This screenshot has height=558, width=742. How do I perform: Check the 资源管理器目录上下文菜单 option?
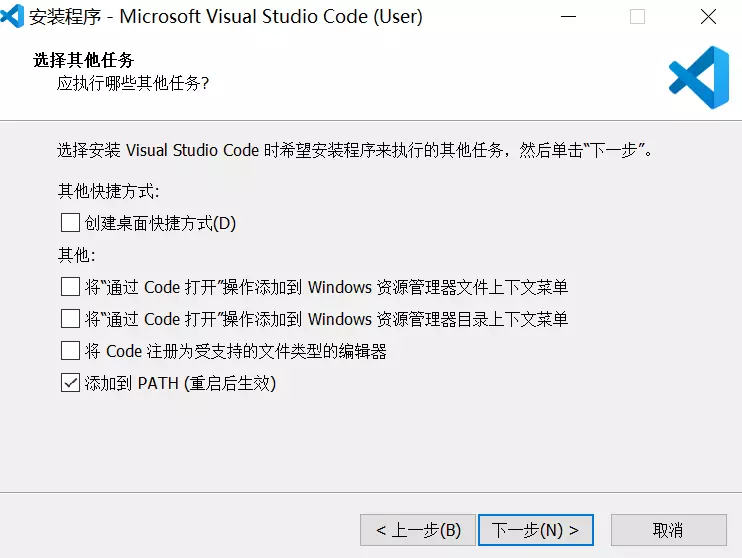click(70, 319)
